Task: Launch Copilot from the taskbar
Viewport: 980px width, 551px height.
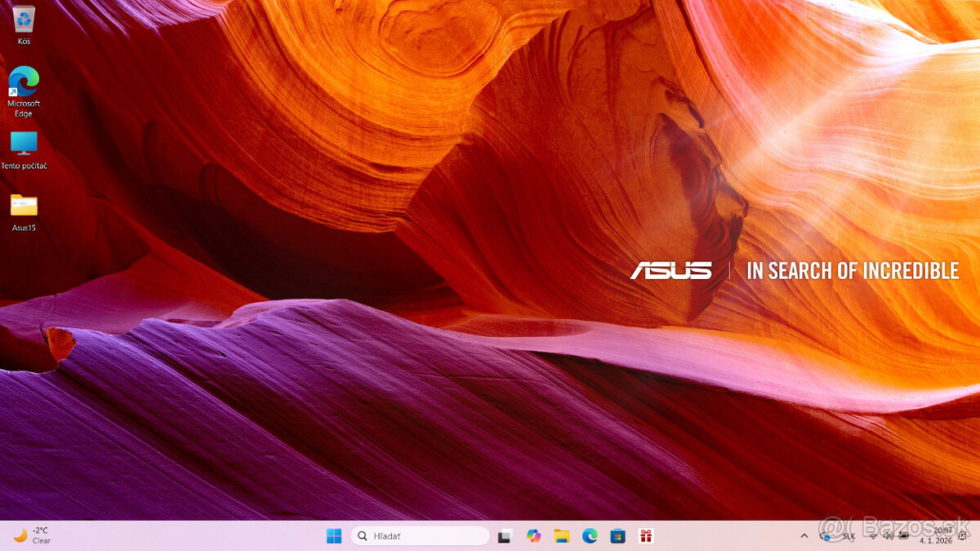Action: click(534, 535)
